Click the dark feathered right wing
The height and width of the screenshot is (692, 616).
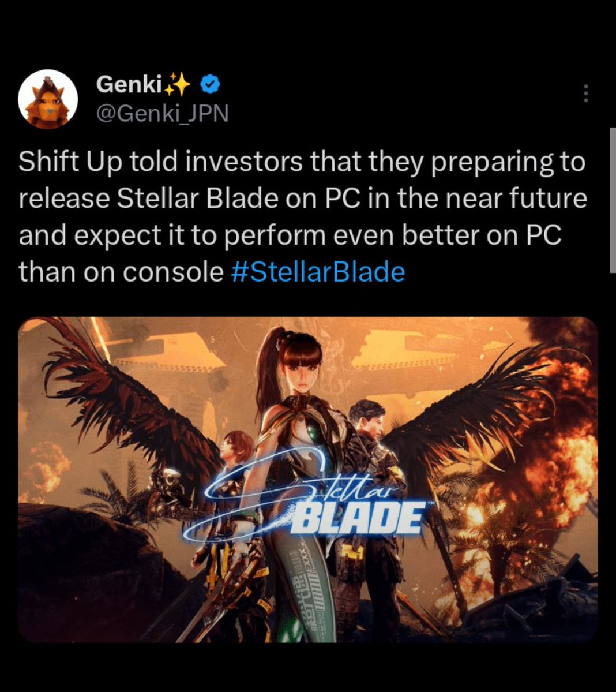[476, 415]
